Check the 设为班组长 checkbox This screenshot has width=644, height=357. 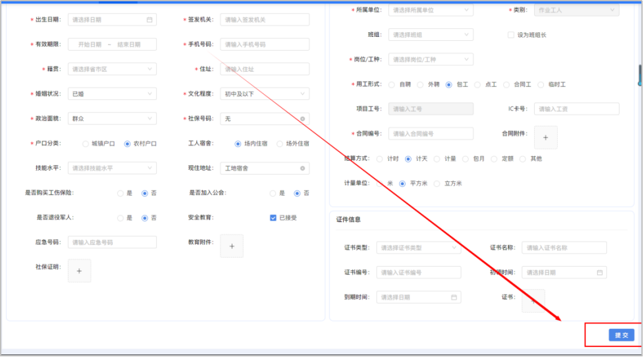pyautogui.click(x=510, y=35)
